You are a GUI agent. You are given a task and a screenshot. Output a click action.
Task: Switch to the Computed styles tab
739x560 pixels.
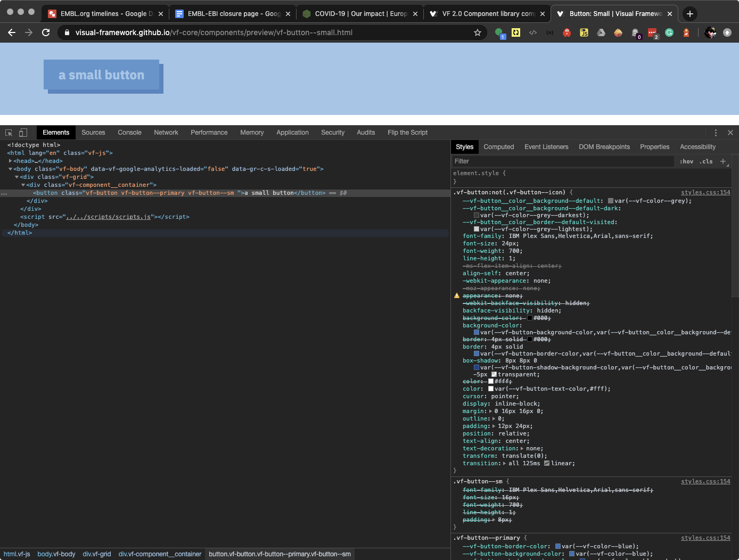click(498, 146)
